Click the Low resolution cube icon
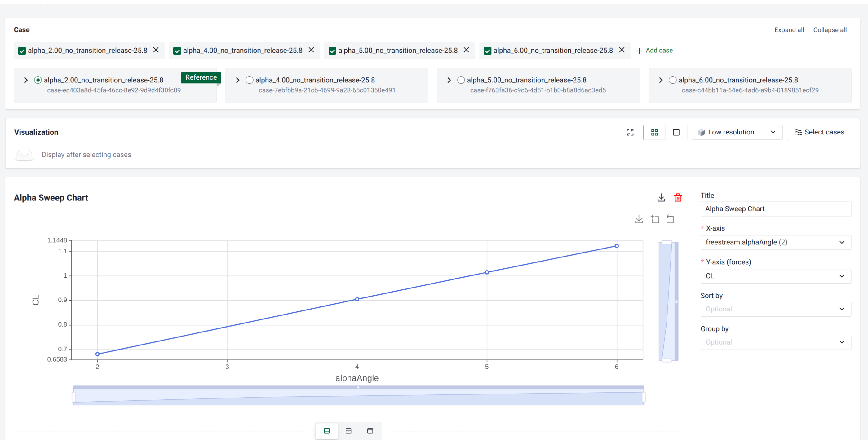Screen dimensions: 868x440 (x=701, y=132)
